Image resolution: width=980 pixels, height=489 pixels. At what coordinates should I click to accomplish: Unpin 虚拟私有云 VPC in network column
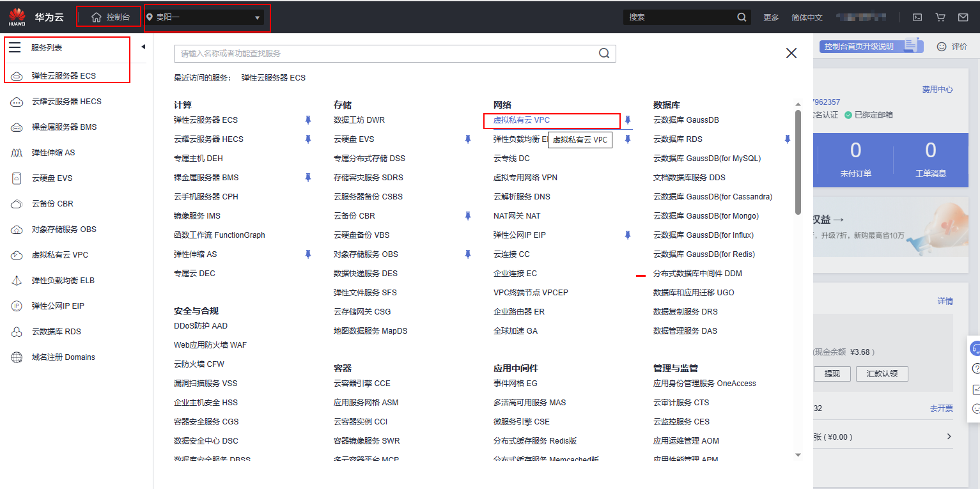pos(628,120)
